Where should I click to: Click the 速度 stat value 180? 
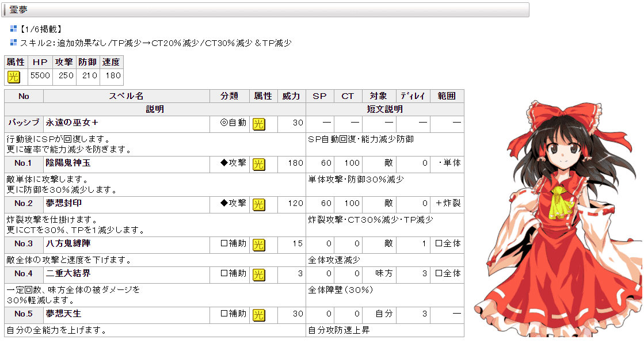(113, 75)
